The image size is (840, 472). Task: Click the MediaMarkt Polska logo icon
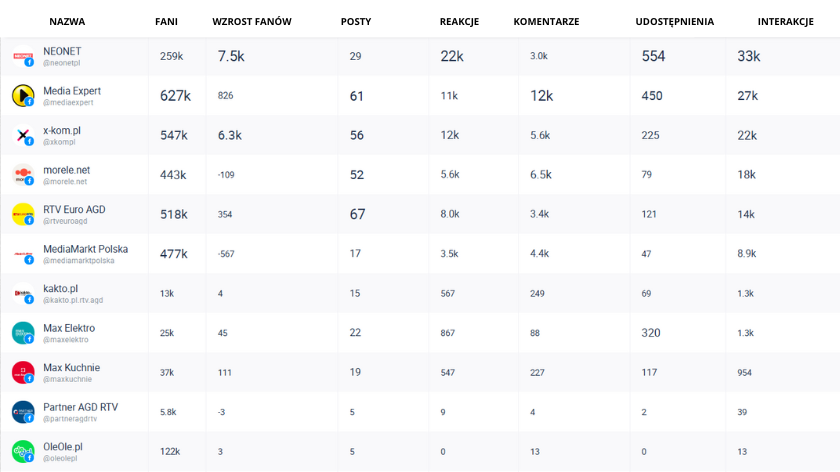pyautogui.click(x=22, y=254)
